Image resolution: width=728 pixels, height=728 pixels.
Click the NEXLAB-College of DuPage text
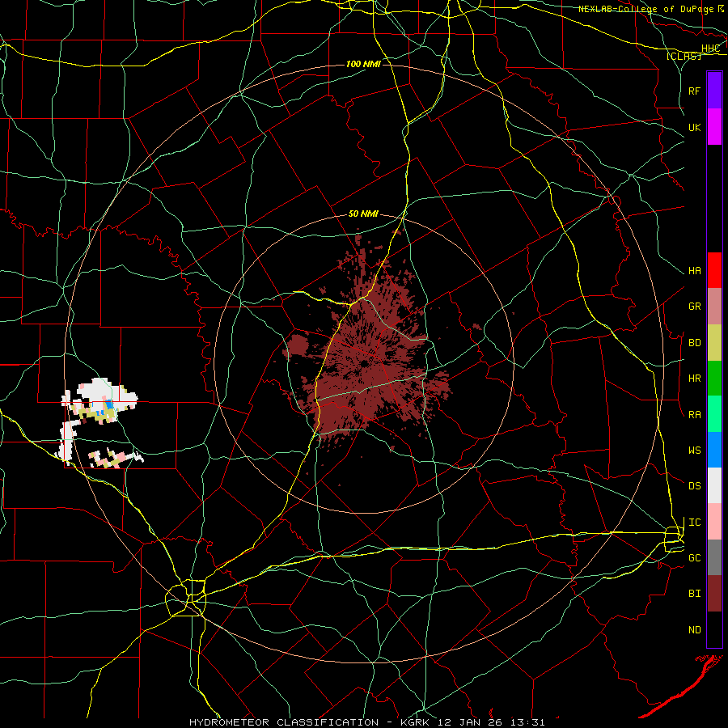tap(645, 9)
